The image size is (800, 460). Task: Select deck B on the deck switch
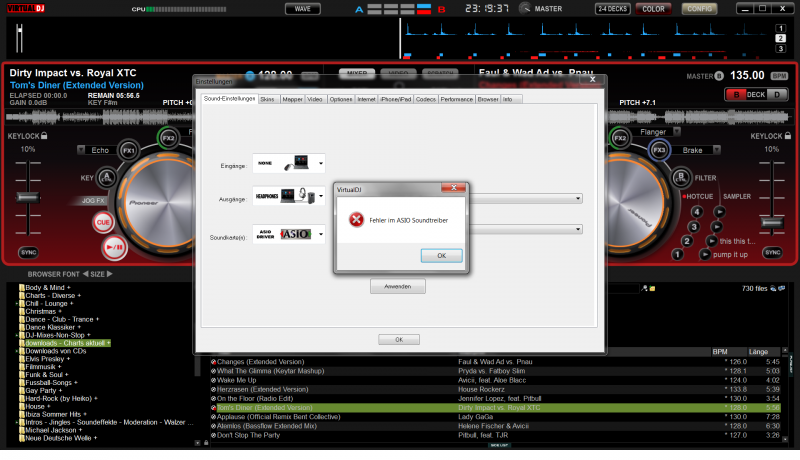click(x=736, y=95)
